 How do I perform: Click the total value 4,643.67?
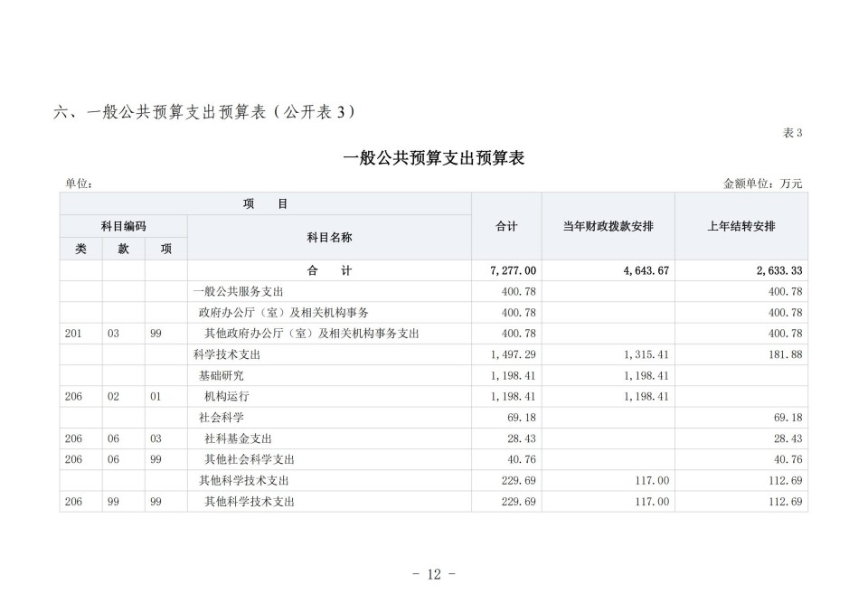(646, 270)
